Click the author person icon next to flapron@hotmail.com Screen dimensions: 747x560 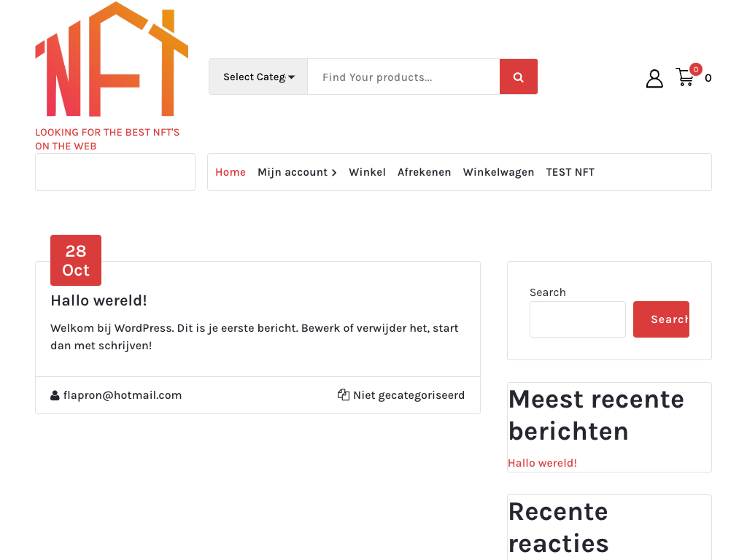pyautogui.click(x=55, y=395)
